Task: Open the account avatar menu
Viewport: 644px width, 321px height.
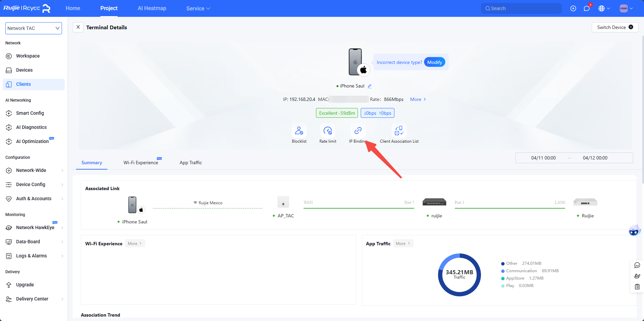Action: click(x=626, y=8)
